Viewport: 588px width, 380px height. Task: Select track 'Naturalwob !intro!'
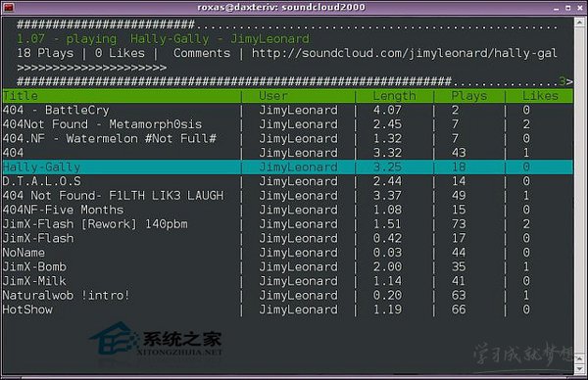point(287,295)
